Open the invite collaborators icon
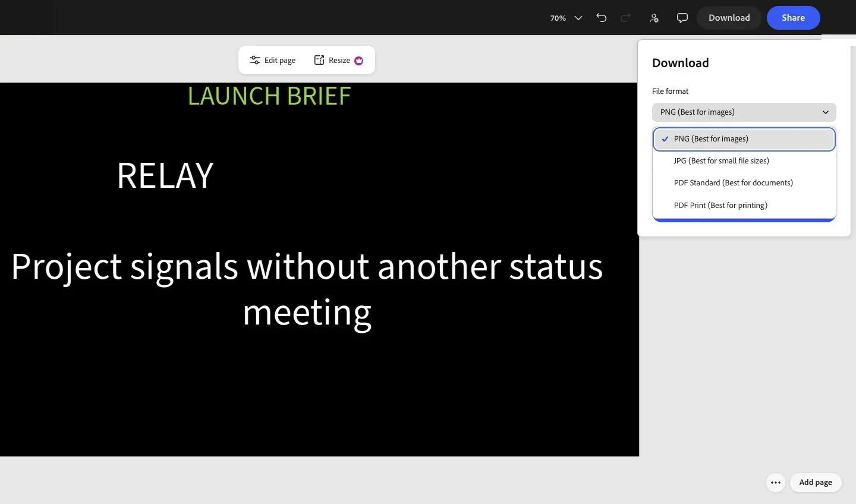This screenshot has width=856, height=504. pos(654,18)
